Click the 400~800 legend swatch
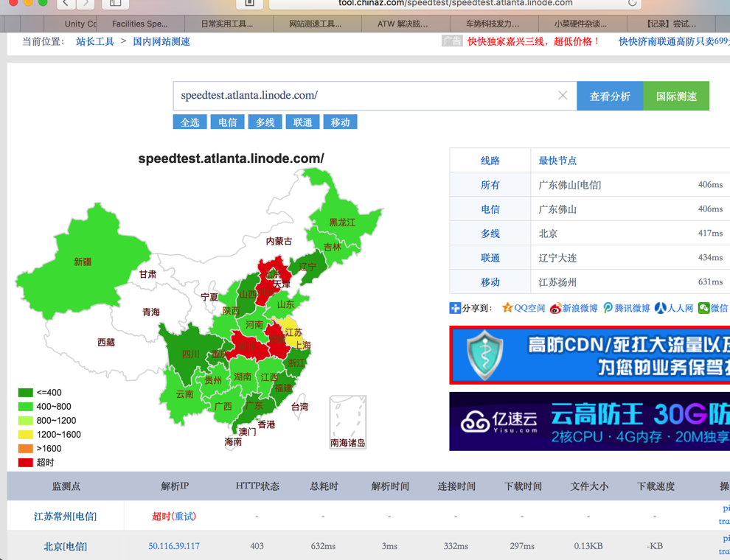The height and width of the screenshot is (560, 730). [x=26, y=407]
